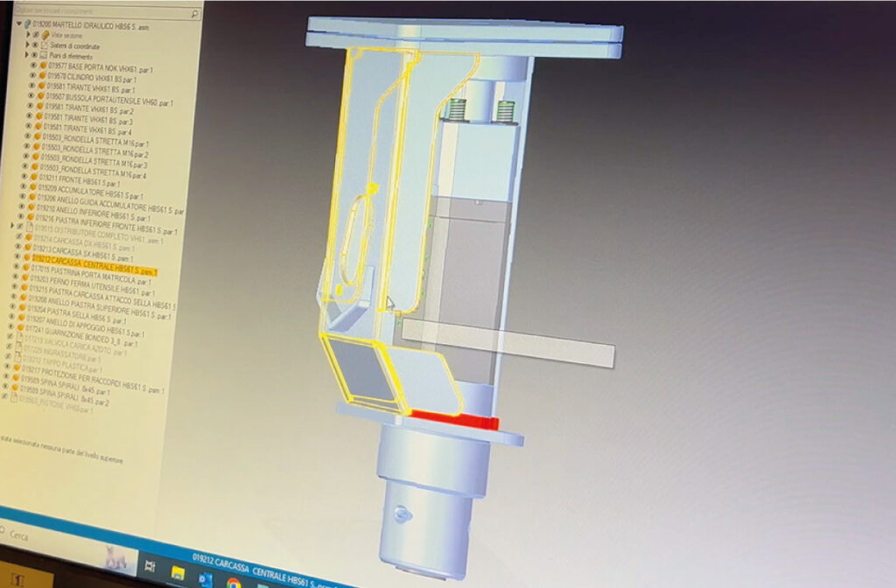896x588 pixels.
Task: Expand the DISTRIBUTORE COMPLETO VH61 subassembly
Action: tap(11, 226)
